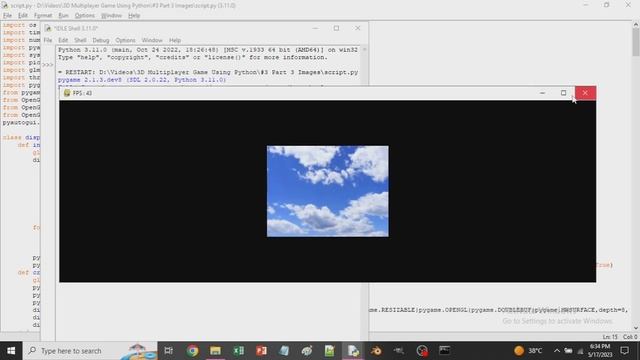Open the terminal icon on the taskbar
This screenshot has height=360, width=640.
pos(444,351)
